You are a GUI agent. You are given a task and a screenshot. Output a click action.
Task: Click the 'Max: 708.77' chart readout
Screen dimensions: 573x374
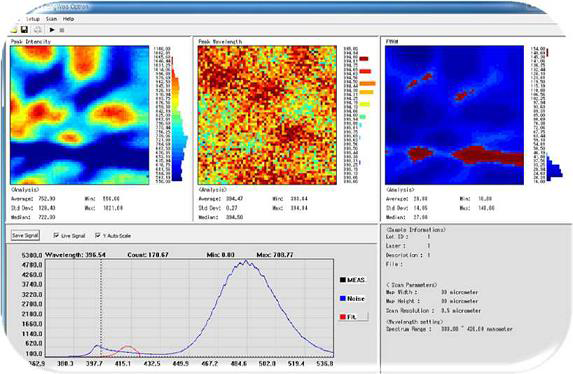click(x=275, y=254)
